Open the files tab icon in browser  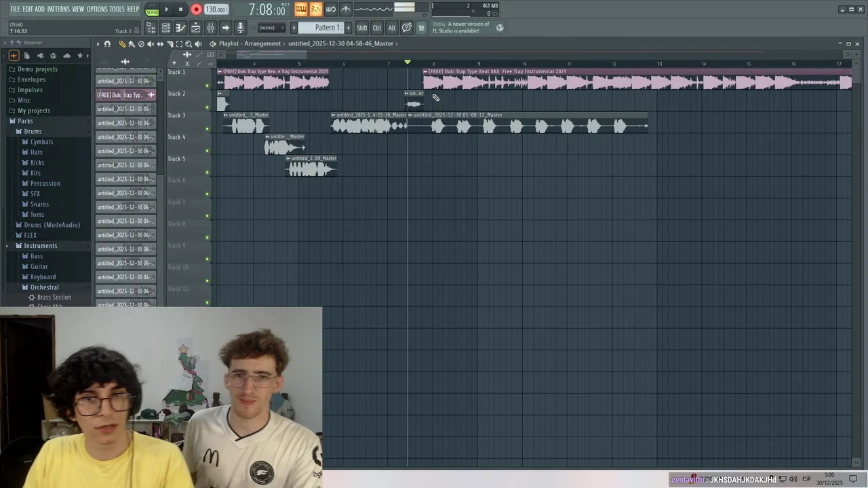pos(26,56)
